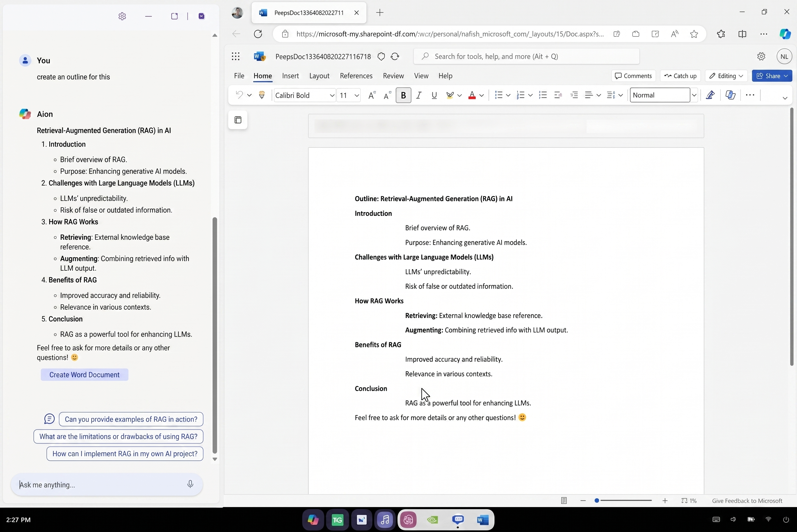Screen dimensions: 797x532
Task: Open Word settings gear icon
Action: [761, 56]
